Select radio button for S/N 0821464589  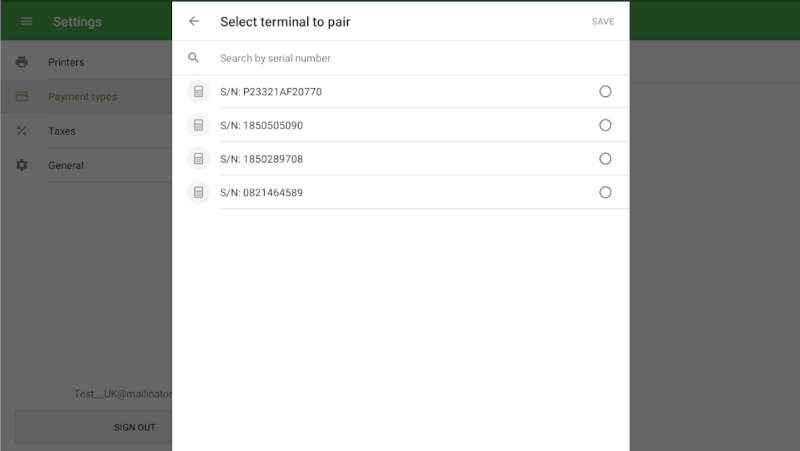[x=605, y=192]
